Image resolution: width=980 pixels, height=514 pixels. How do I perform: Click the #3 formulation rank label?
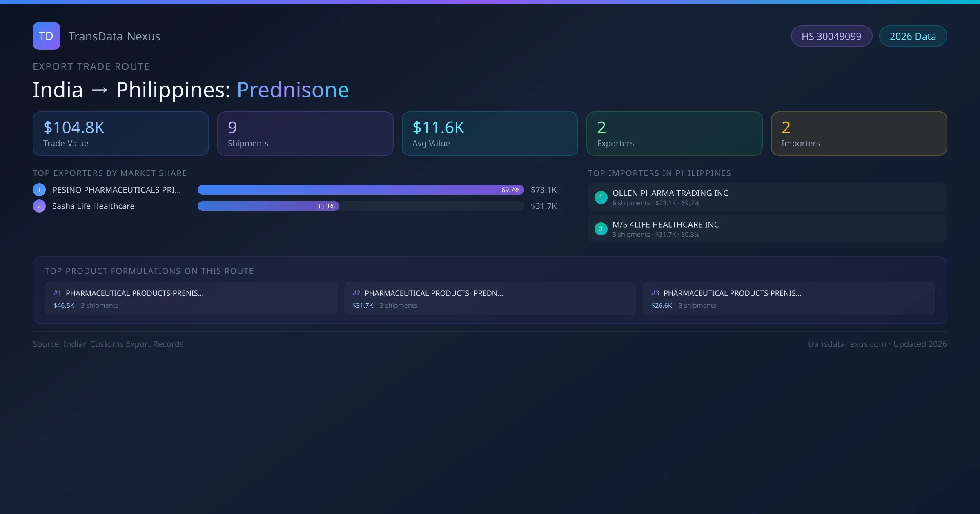(x=655, y=293)
